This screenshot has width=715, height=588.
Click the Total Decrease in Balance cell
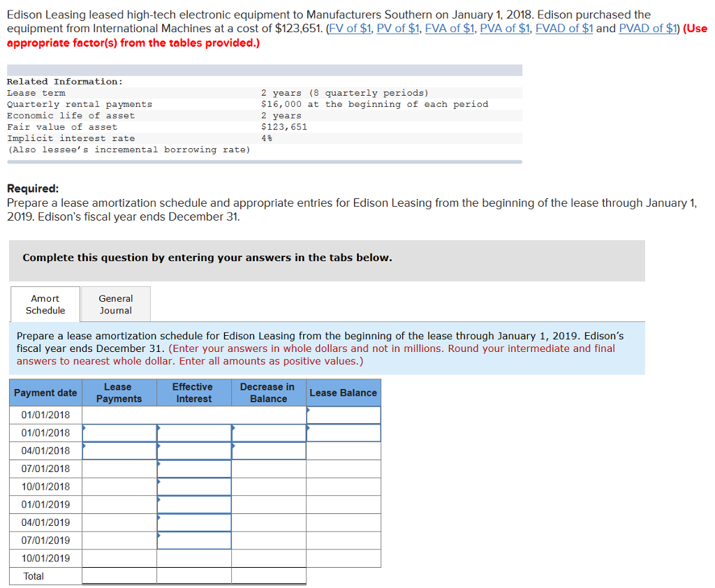point(269,576)
